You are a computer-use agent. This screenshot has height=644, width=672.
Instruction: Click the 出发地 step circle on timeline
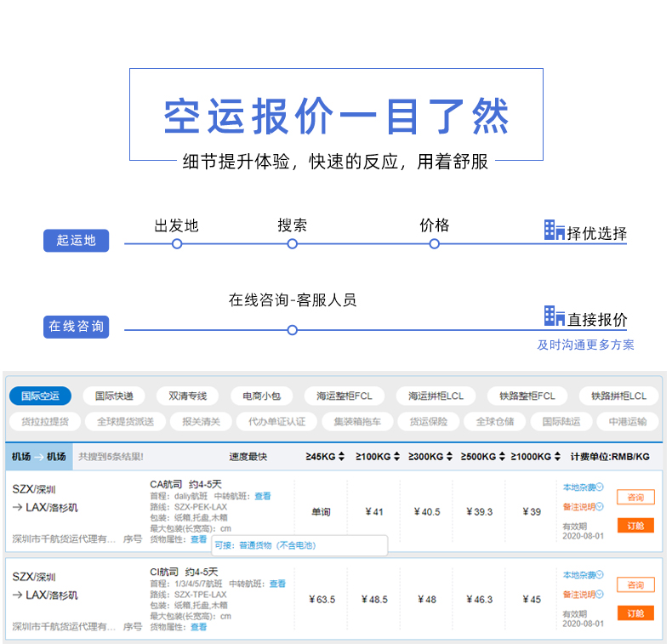[177, 243]
